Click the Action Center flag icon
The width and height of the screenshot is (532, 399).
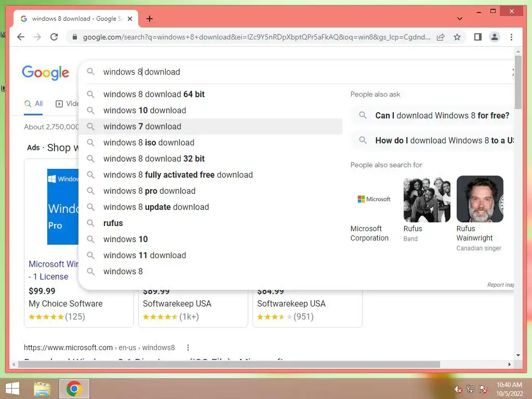coord(483,389)
